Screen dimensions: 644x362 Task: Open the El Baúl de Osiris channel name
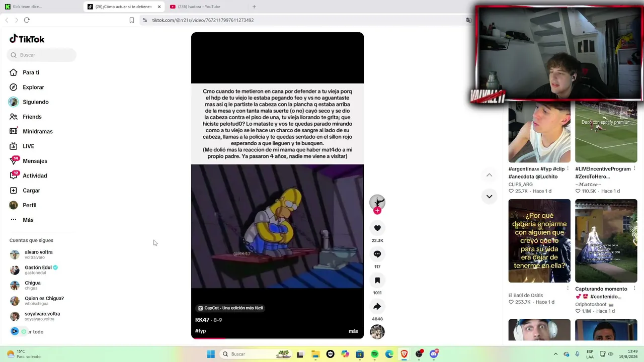click(x=526, y=296)
